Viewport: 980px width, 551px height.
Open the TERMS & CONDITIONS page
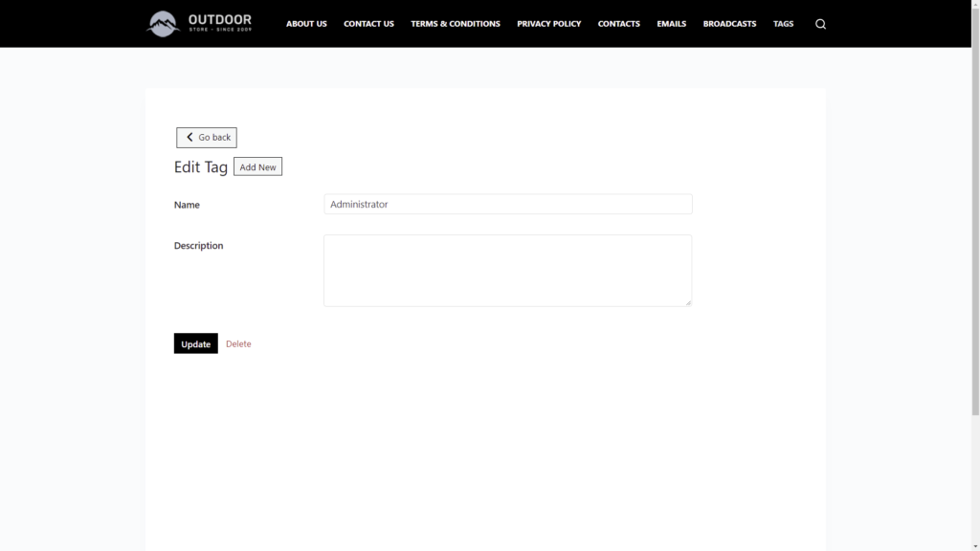(x=456, y=23)
